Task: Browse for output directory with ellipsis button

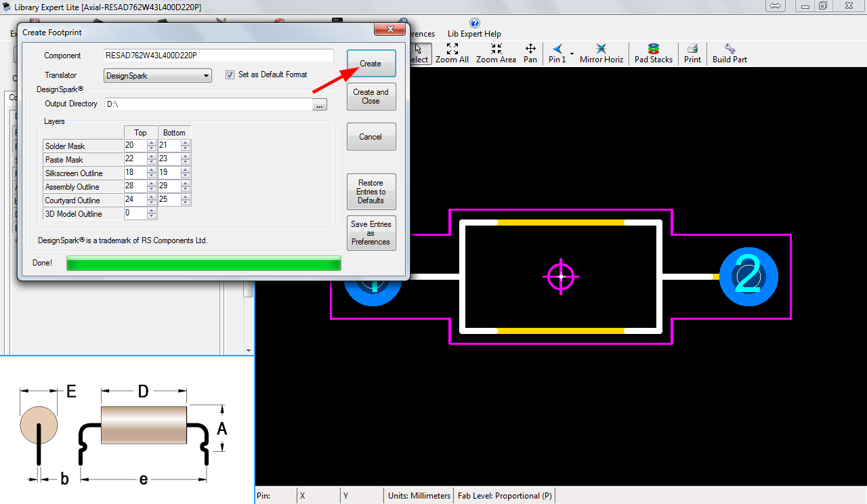Action: coord(320,104)
